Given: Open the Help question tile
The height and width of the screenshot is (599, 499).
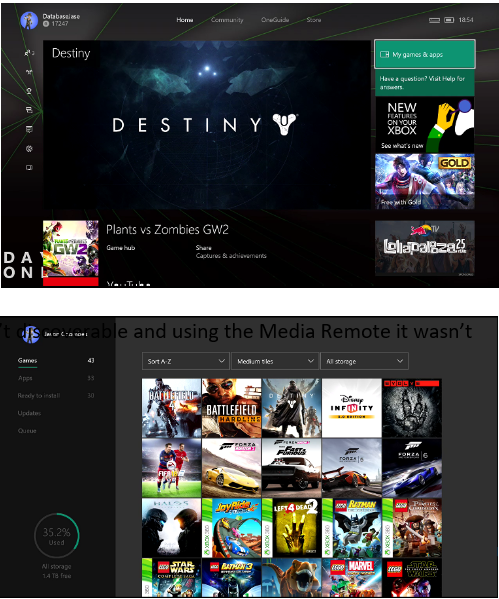Looking at the screenshot, I should 425,83.
